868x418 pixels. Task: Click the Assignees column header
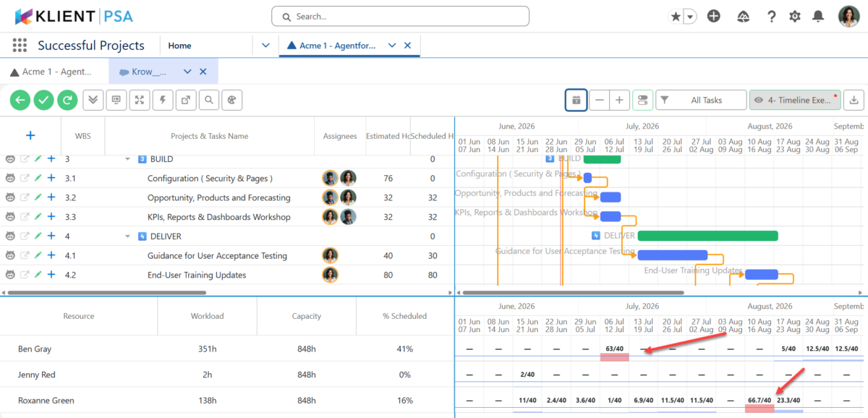click(340, 136)
